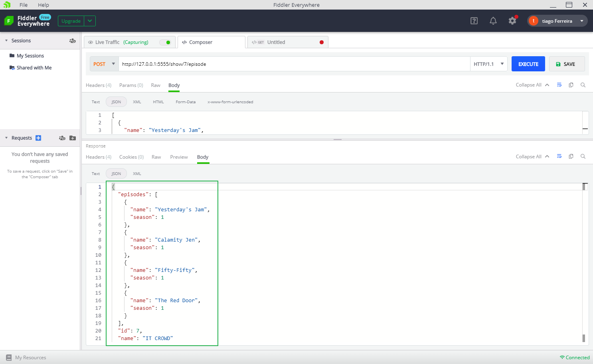Open the response Cookies (0) tab
The image size is (593, 364).
click(x=131, y=157)
